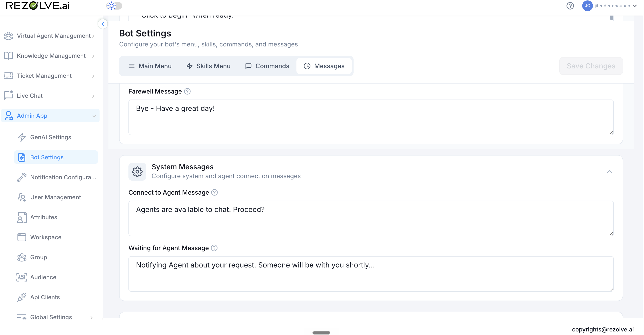Collapse the sidebar with the chevron button
This screenshot has height=335, width=644.
click(102, 24)
